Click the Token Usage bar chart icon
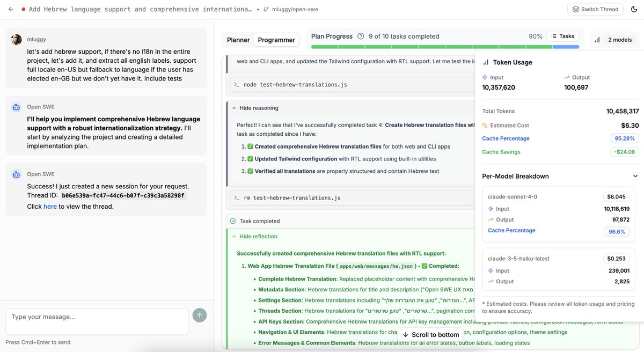The height and width of the screenshot is (352, 644). pyautogui.click(x=486, y=62)
